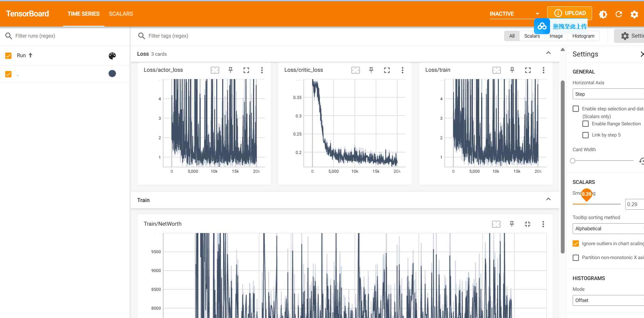Uncheck Ignore outliers in chart scaling
The image size is (644, 318).
[x=576, y=243]
